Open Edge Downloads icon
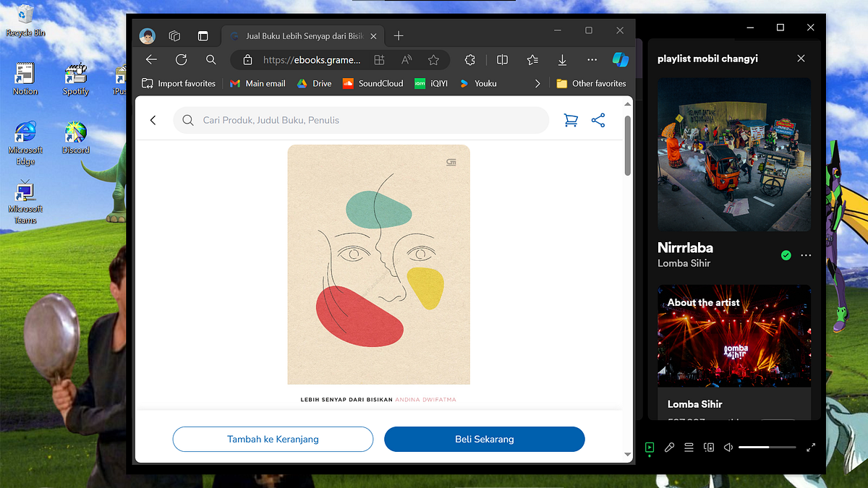The image size is (868, 488). 562,60
